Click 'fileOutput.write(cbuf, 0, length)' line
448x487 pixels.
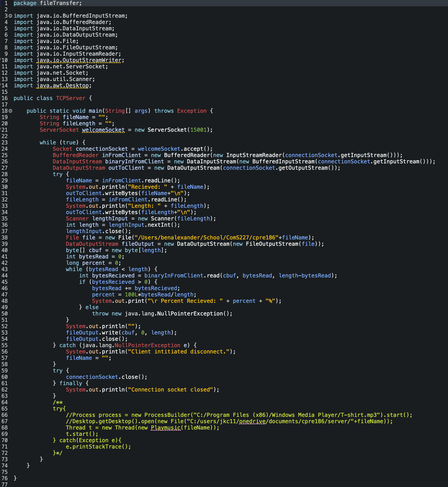[121, 333]
